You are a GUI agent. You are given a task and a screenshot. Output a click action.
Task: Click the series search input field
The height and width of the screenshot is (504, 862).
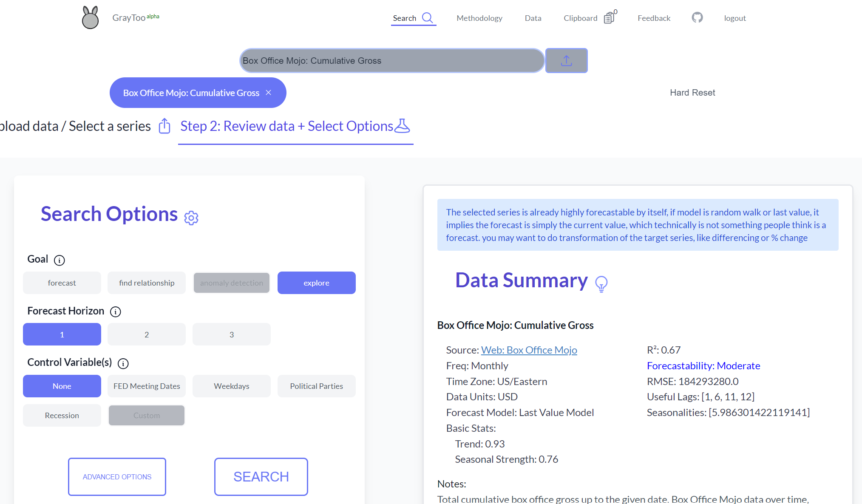(392, 60)
